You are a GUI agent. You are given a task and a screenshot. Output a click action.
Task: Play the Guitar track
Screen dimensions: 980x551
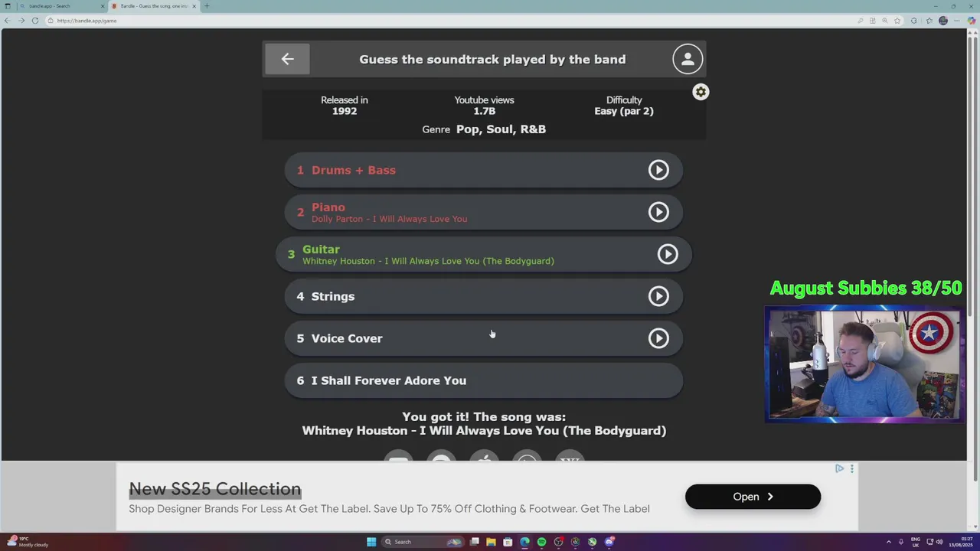click(668, 254)
